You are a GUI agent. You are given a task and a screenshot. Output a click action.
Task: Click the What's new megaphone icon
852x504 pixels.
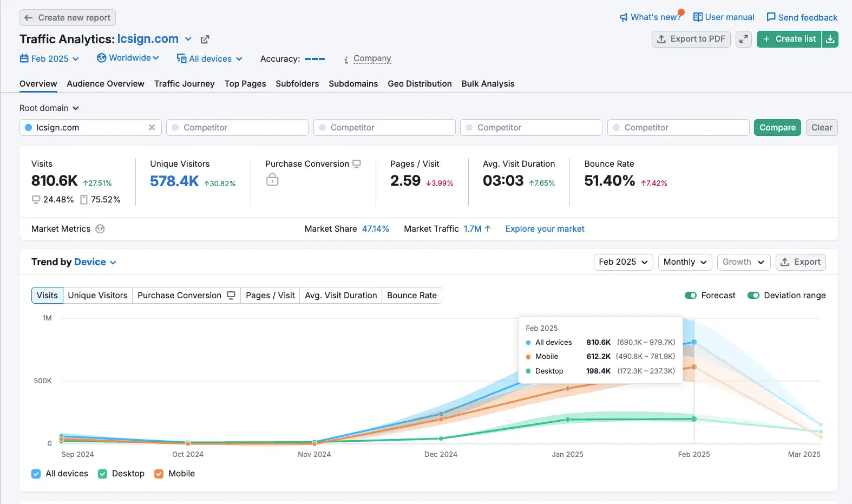click(x=624, y=17)
